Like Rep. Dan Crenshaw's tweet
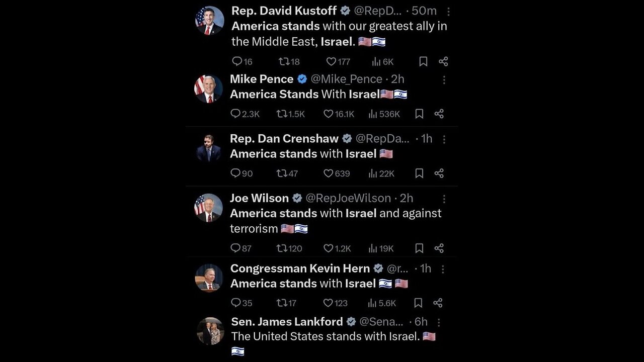Screen dimensions: 644x362 pyautogui.click(x=328, y=173)
